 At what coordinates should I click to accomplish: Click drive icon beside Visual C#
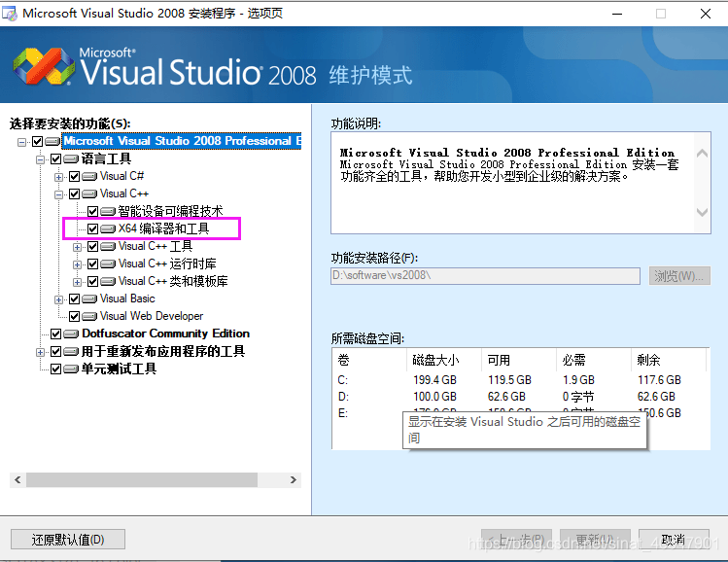[89, 177]
